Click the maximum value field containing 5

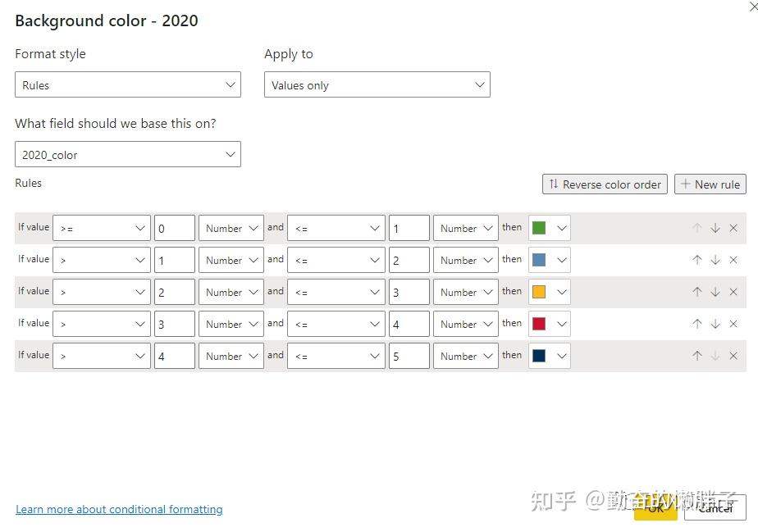(409, 356)
